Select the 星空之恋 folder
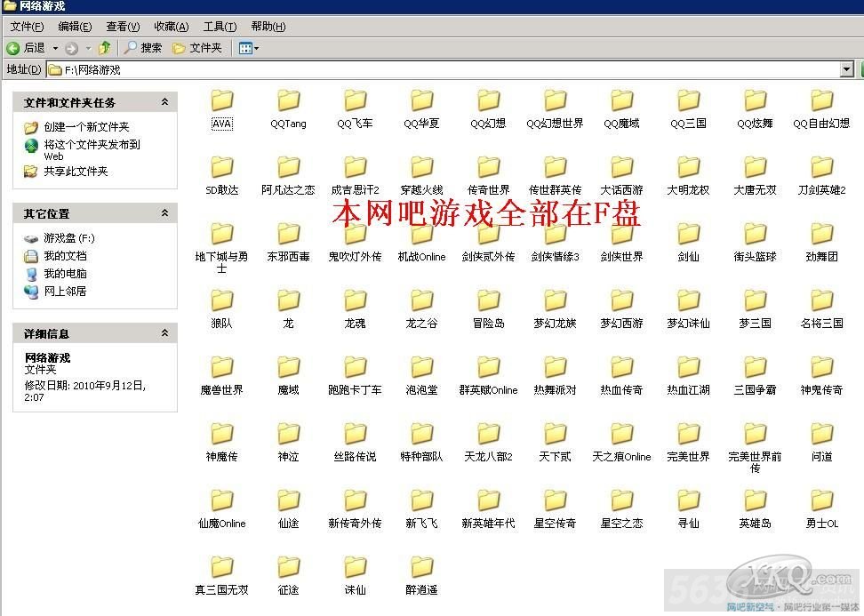Viewport: 864px width, 616px height. pos(621,509)
